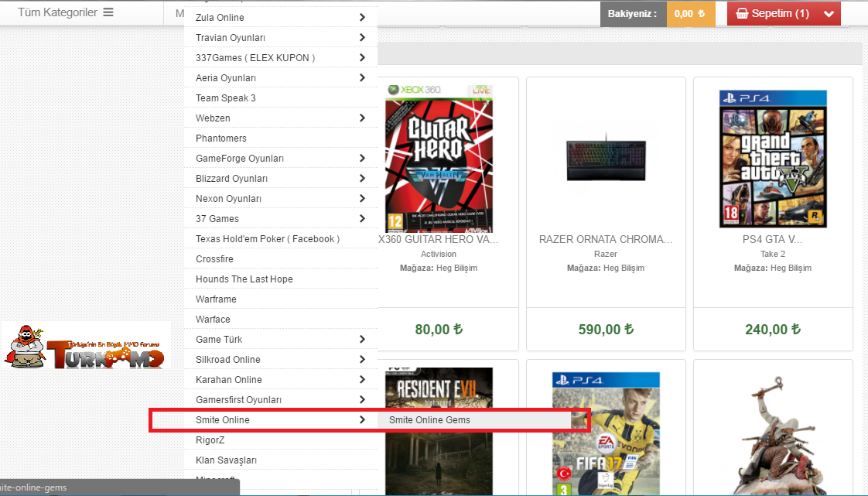868x496 pixels.
Task: Click the GTA V store name Heg Bilişim
Action: (x=791, y=268)
